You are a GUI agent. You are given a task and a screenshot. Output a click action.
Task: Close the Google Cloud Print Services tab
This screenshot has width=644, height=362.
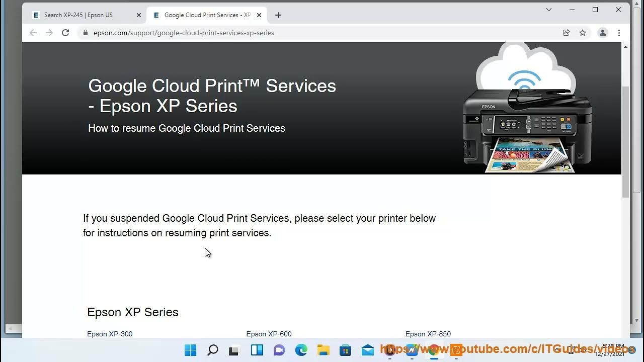(259, 15)
